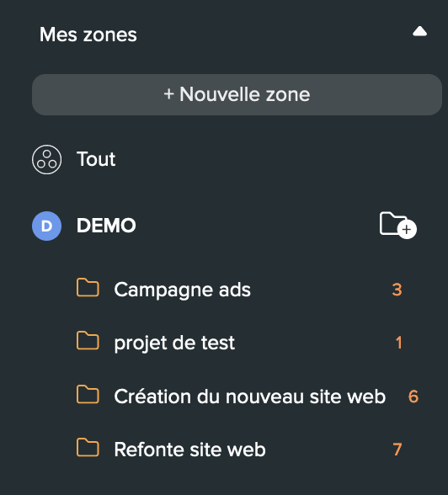
Task: Select the DEMO zone label
Action: point(106,226)
